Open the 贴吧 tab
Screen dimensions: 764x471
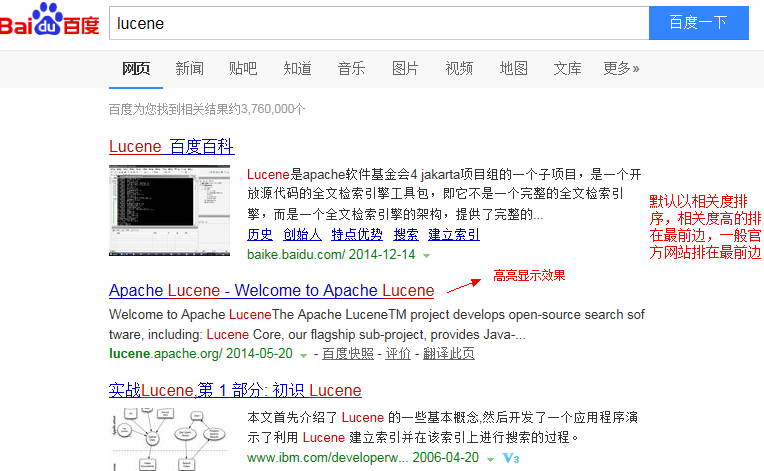click(243, 69)
